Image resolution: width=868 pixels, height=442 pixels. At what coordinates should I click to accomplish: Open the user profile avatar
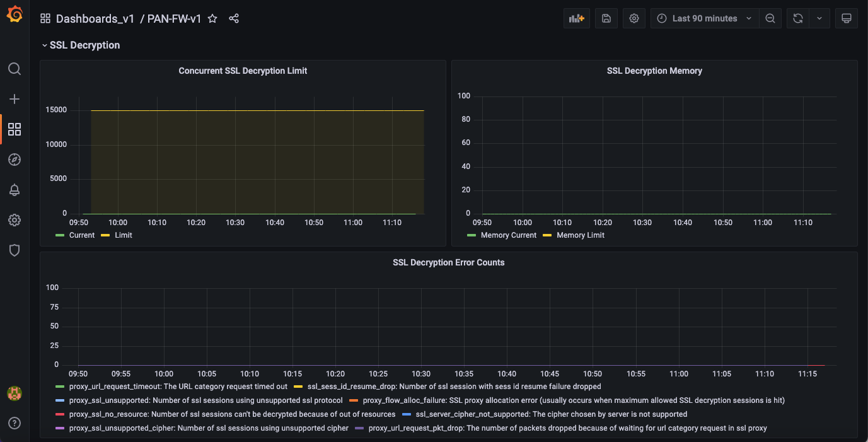(x=14, y=393)
